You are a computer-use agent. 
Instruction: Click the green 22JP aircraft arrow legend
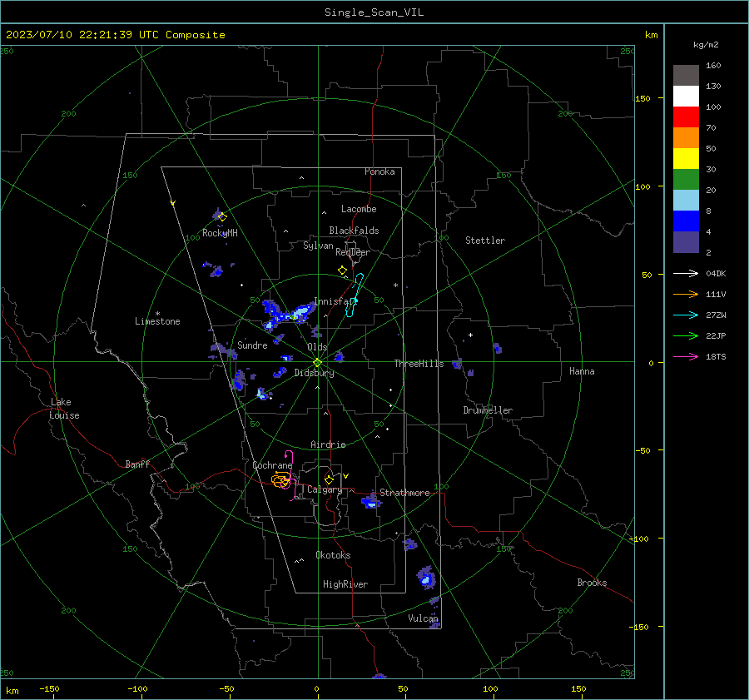pyautogui.click(x=686, y=336)
